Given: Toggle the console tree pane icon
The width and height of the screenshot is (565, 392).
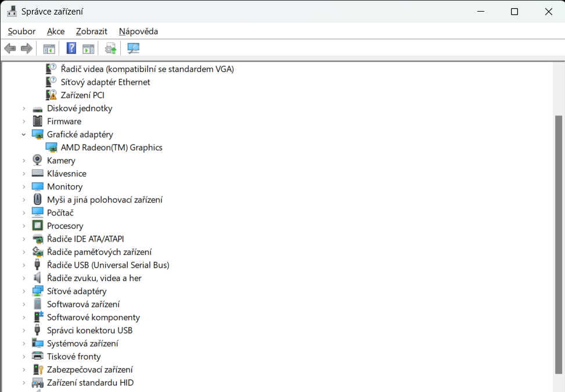Looking at the screenshot, I should coord(49,49).
